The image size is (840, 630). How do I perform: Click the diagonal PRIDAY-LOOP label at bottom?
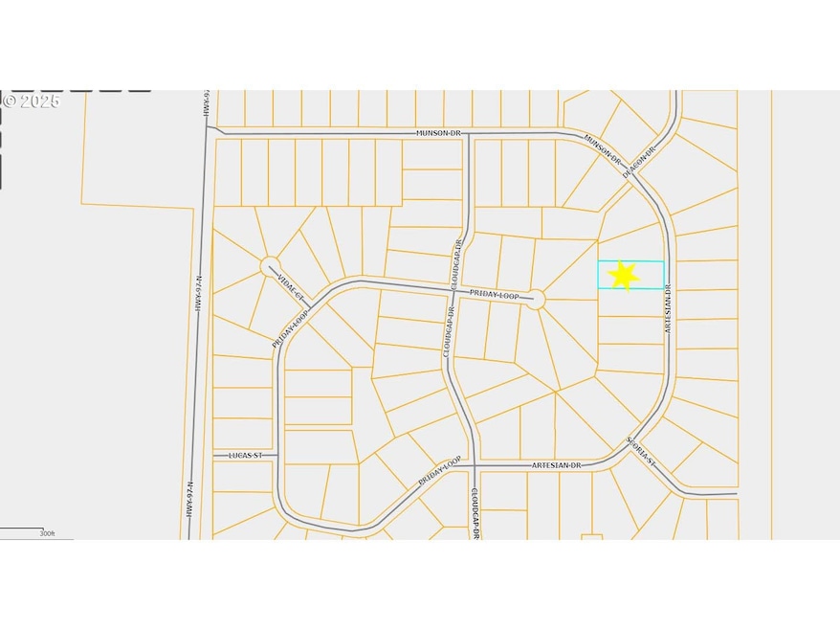pos(439,474)
